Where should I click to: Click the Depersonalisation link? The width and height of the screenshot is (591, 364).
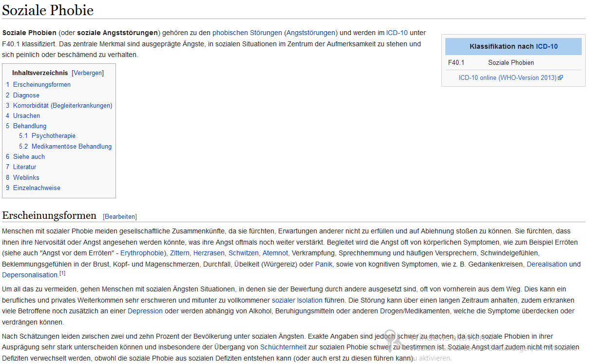30,275
